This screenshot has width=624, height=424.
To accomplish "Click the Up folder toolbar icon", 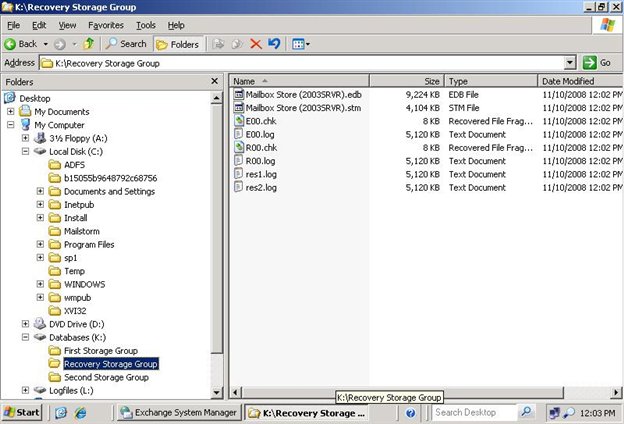I will pyautogui.click(x=89, y=44).
